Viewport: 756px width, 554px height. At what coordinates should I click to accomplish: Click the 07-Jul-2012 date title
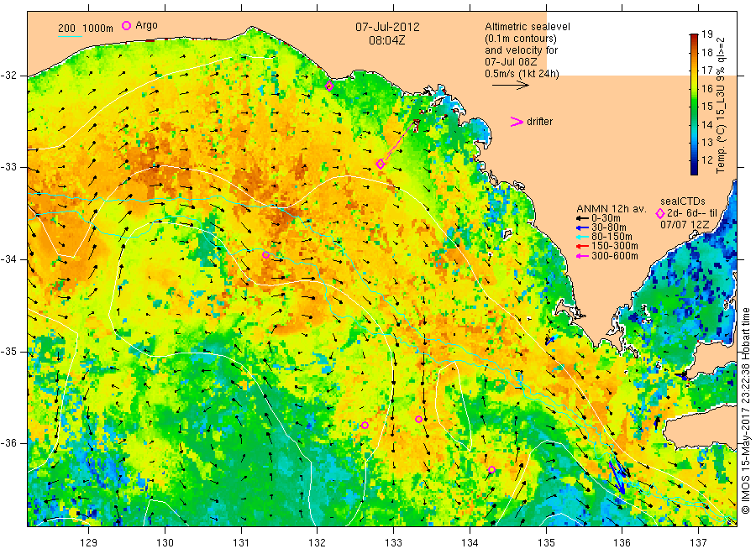tap(387, 27)
